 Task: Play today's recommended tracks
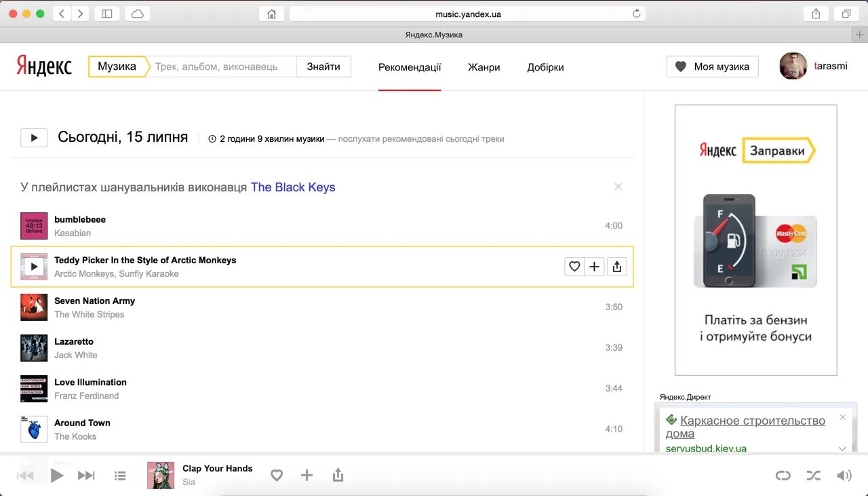(x=34, y=138)
